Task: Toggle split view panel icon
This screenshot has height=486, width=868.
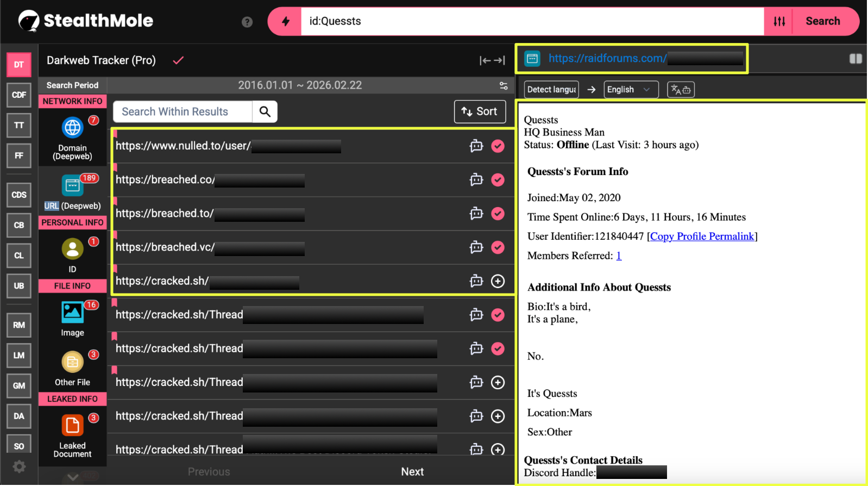Action: click(x=856, y=59)
